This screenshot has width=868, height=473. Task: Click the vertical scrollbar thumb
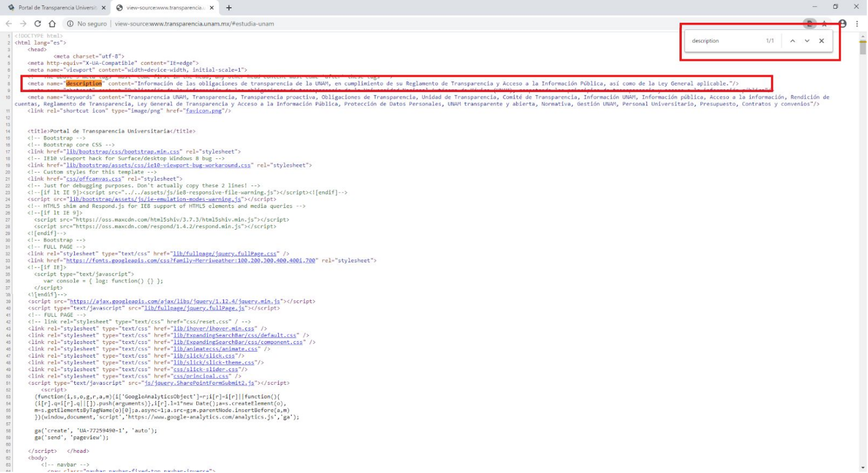click(x=863, y=48)
